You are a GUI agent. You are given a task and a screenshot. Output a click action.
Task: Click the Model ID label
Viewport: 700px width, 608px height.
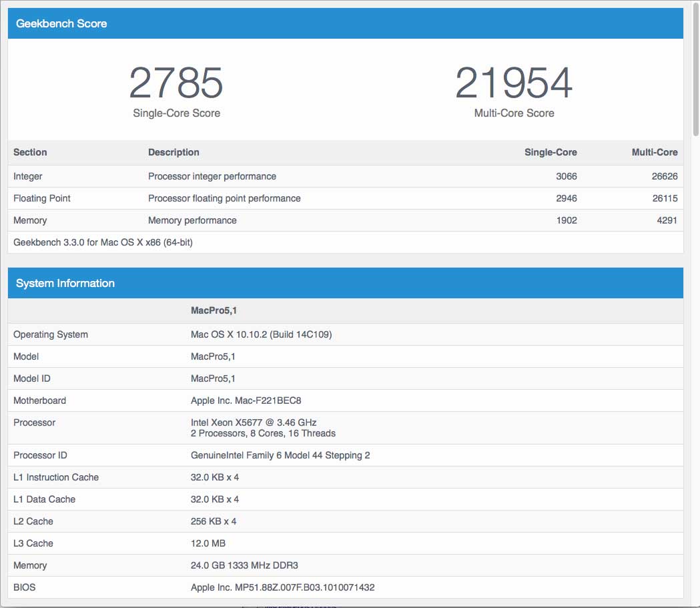pos(31,378)
